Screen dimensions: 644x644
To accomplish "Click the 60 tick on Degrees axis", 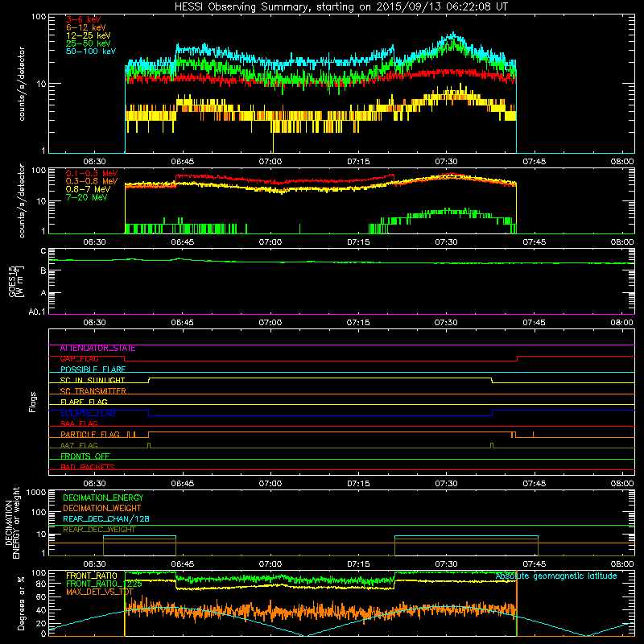I will [41, 597].
